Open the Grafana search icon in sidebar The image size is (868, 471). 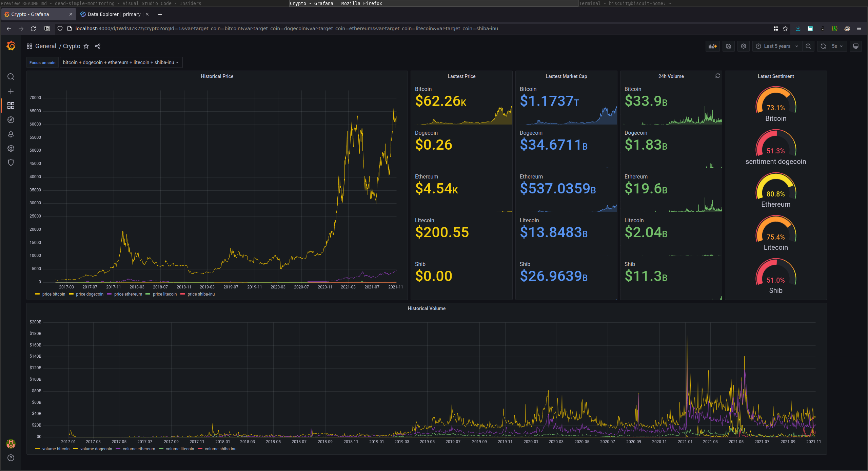[x=11, y=77]
